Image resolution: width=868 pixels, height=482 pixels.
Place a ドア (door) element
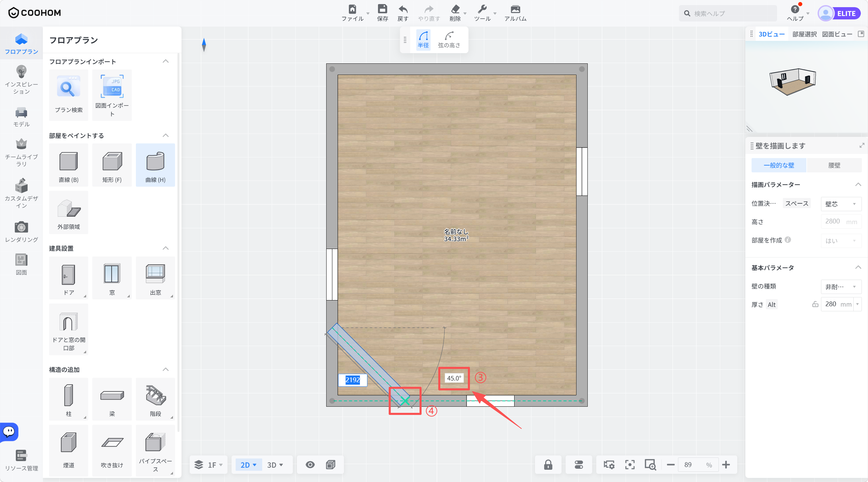[x=68, y=278]
